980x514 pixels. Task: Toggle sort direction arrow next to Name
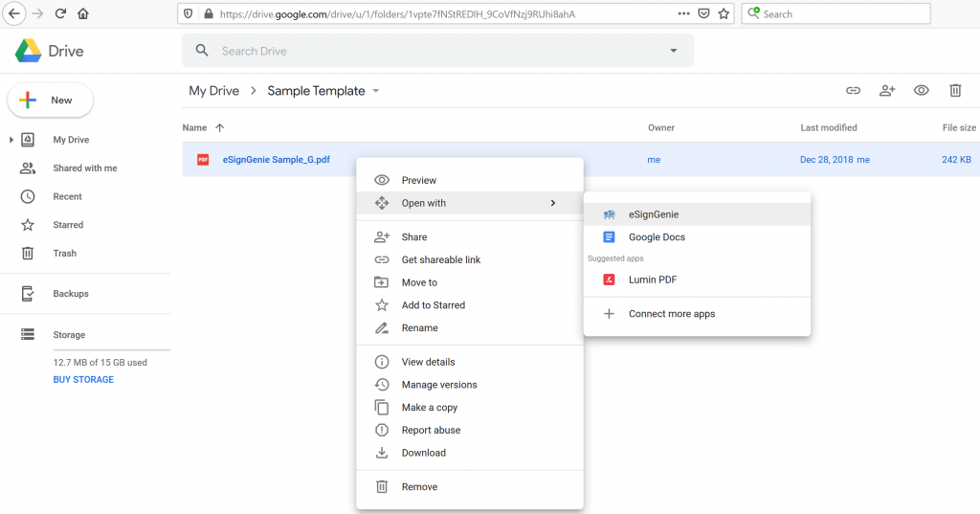click(219, 127)
